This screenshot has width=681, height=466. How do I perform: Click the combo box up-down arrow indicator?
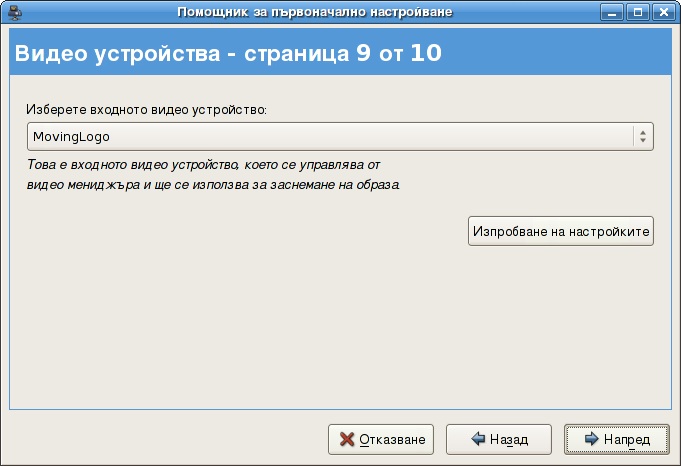tap(641, 136)
